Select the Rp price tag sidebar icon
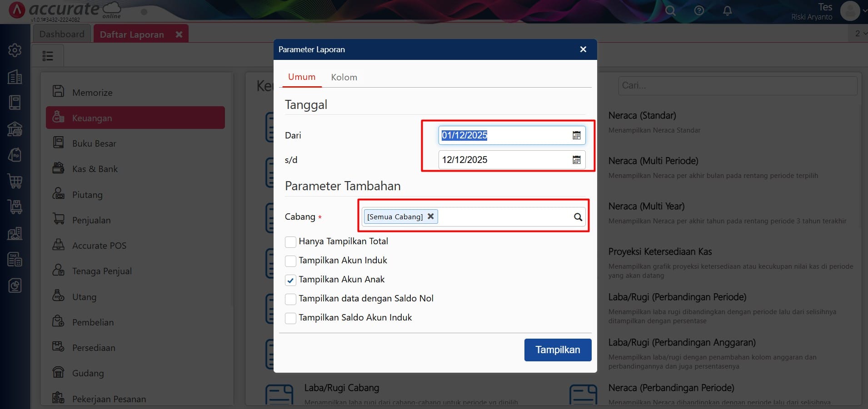Image resolution: width=868 pixels, height=409 pixels. (15, 155)
